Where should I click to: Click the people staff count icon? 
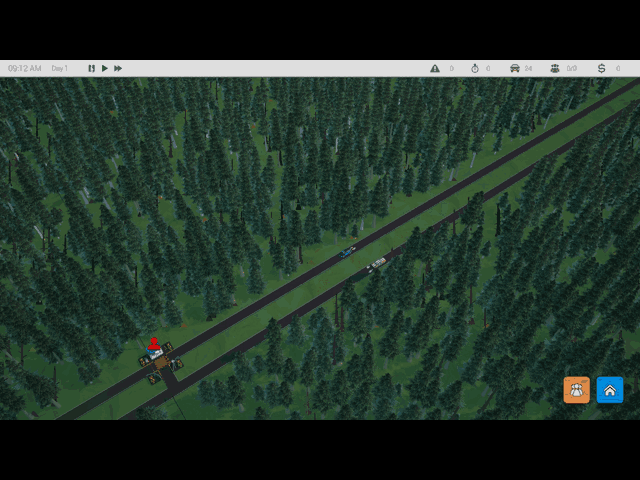coord(555,68)
